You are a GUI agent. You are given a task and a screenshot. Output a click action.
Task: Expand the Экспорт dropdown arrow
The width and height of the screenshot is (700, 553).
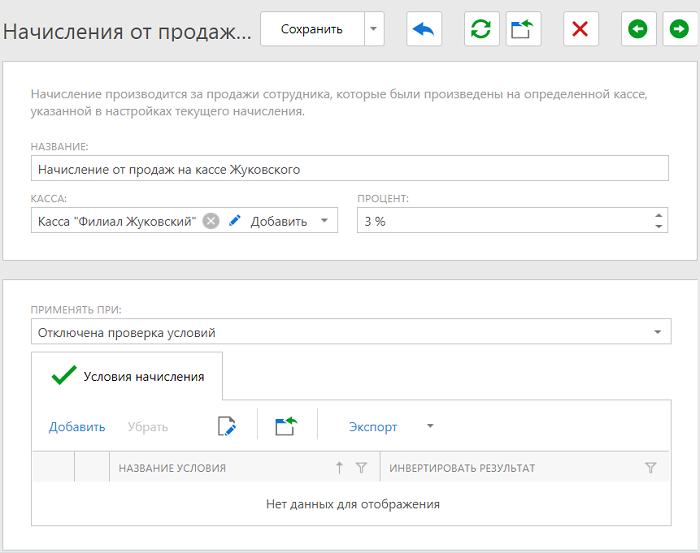430,426
